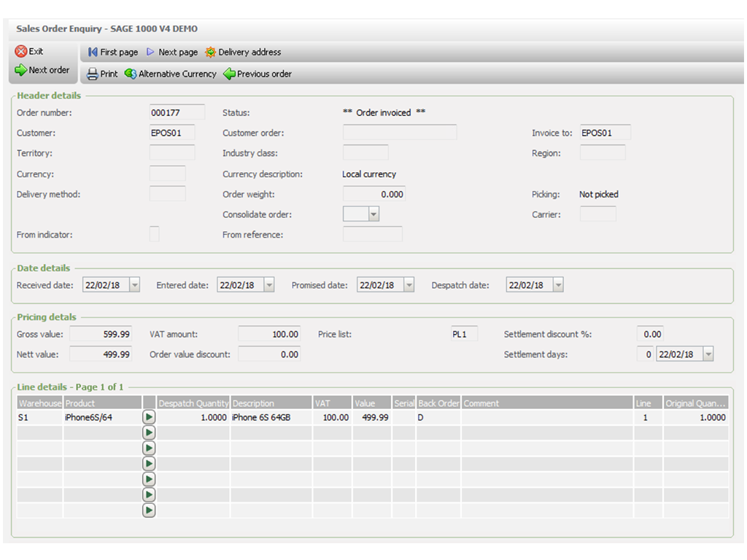Click the Industry class input field
The height and width of the screenshot is (560, 747).
365,152
